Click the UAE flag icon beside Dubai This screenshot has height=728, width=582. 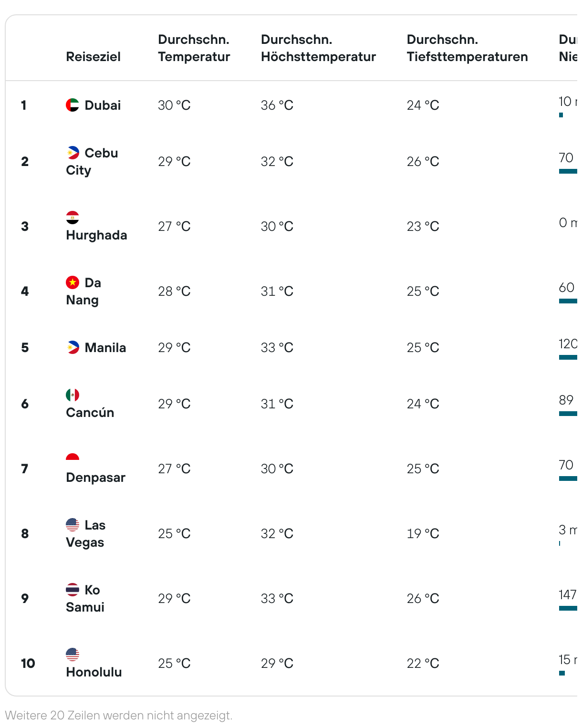pos(73,105)
